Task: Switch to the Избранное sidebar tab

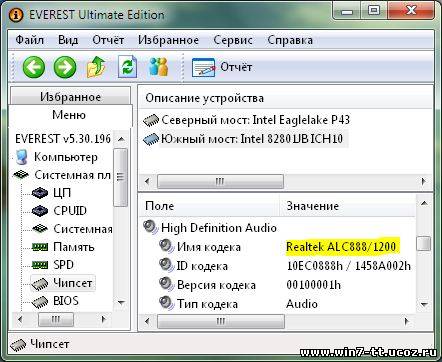Action: 70,97
